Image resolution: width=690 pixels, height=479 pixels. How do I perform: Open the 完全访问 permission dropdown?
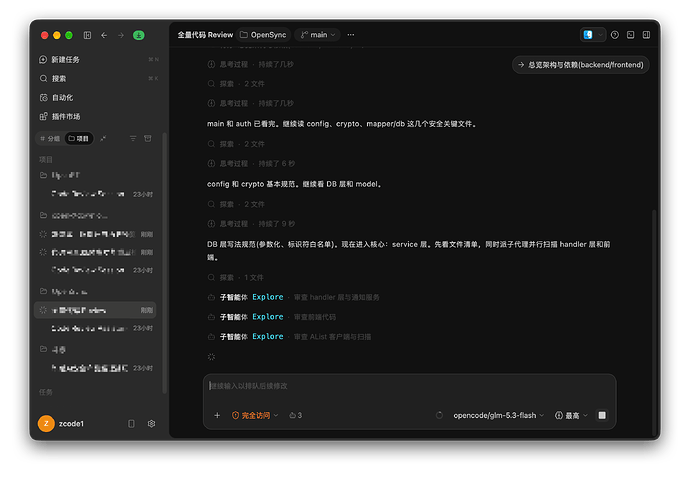[255, 415]
